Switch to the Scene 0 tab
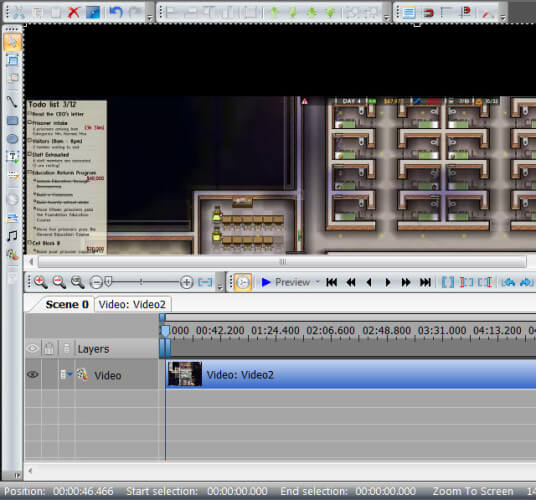Viewport: 536px width, 500px height. (67, 304)
